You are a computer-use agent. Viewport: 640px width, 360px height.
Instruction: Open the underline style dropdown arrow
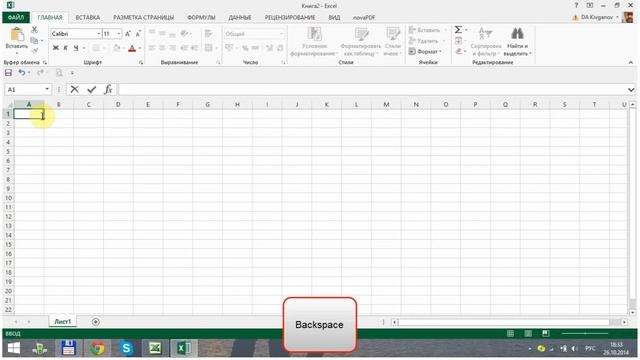(84, 48)
